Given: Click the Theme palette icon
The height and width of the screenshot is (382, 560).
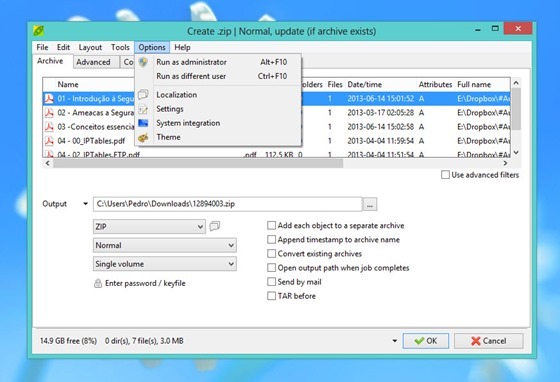Looking at the screenshot, I should (x=143, y=137).
